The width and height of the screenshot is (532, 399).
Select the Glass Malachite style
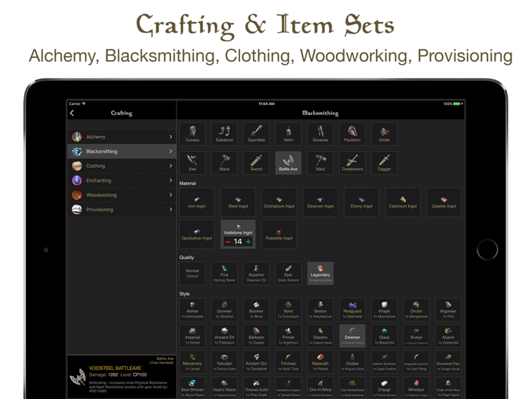[384, 336]
